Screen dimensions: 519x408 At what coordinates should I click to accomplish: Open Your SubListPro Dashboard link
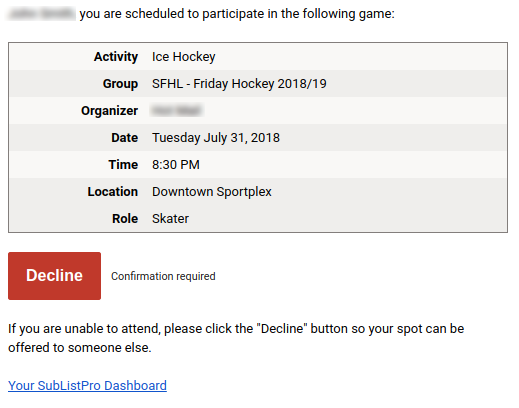[x=87, y=385]
